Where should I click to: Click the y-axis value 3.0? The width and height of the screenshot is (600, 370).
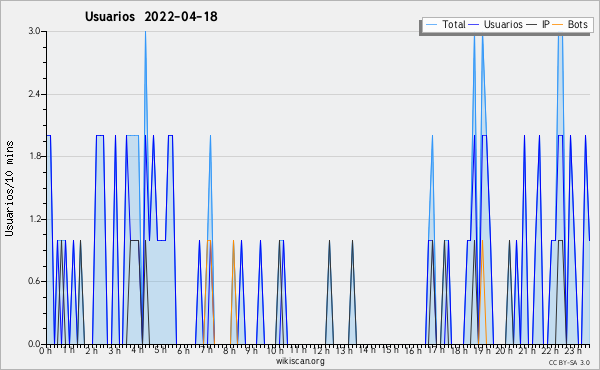click(34, 31)
